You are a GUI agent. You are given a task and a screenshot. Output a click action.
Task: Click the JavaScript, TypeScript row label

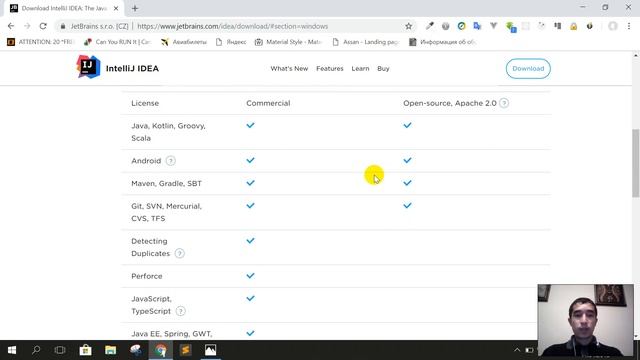coord(151,305)
